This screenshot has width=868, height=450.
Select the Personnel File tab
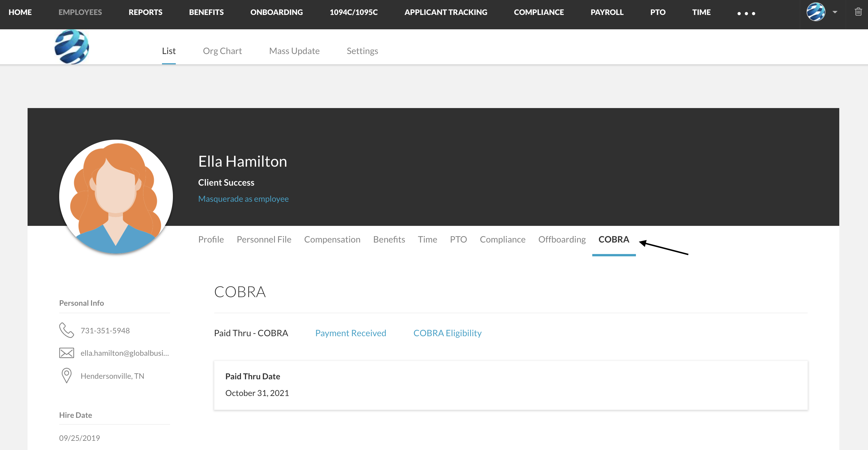264,239
